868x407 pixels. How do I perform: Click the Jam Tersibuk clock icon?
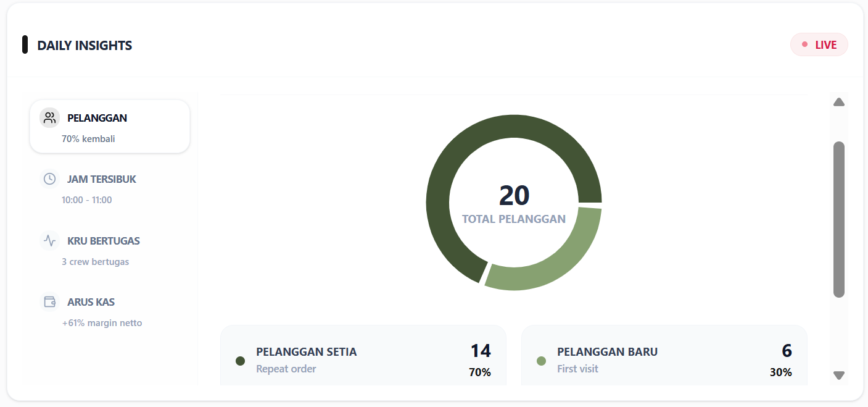click(x=49, y=179)
